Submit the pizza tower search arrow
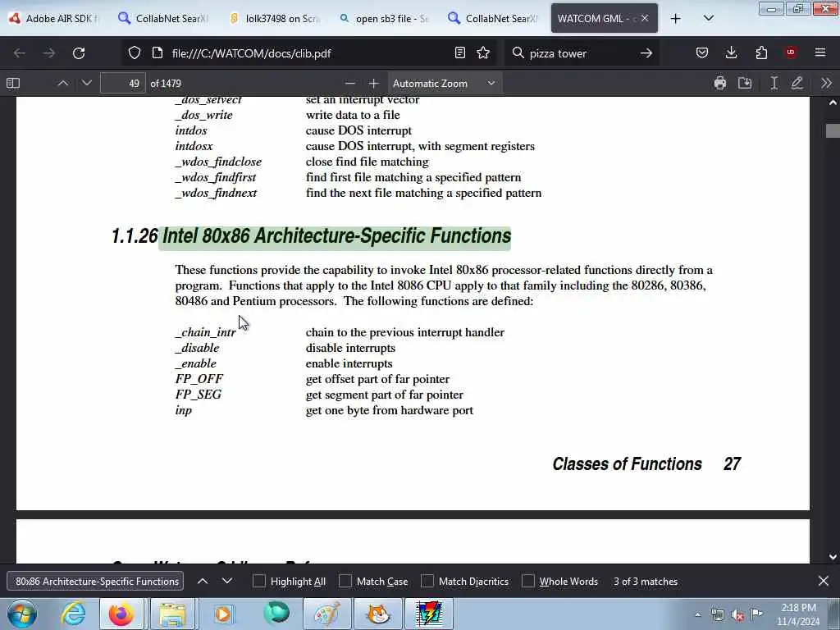 point(646,53)
